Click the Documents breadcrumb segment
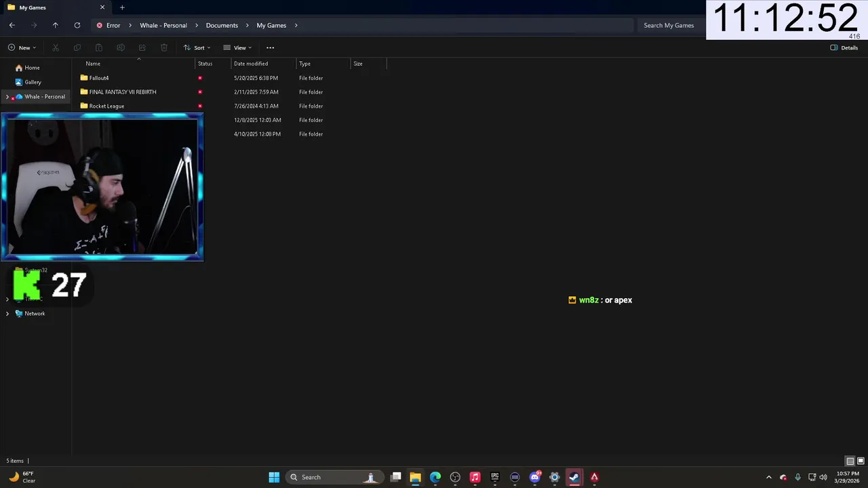 click(222, 25)
